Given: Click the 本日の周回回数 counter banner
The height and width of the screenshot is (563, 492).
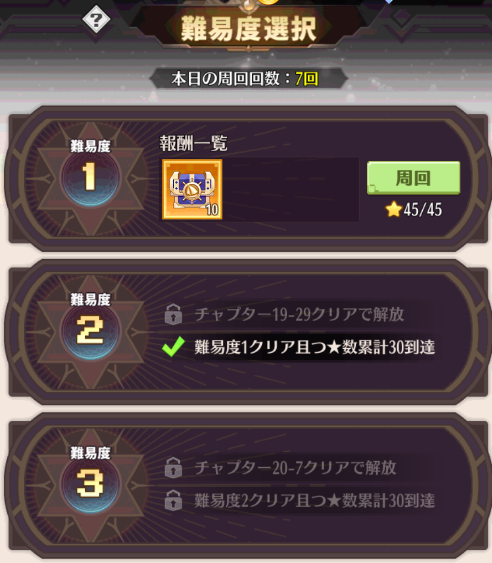Looking at the screenshot, I should coord(248,78).
